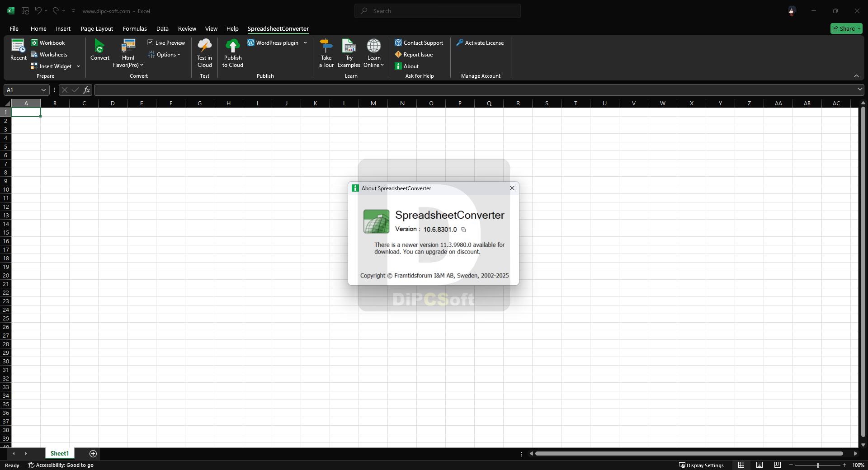Switch to the Review tab

pyautogui.click(x=187, y=28)
